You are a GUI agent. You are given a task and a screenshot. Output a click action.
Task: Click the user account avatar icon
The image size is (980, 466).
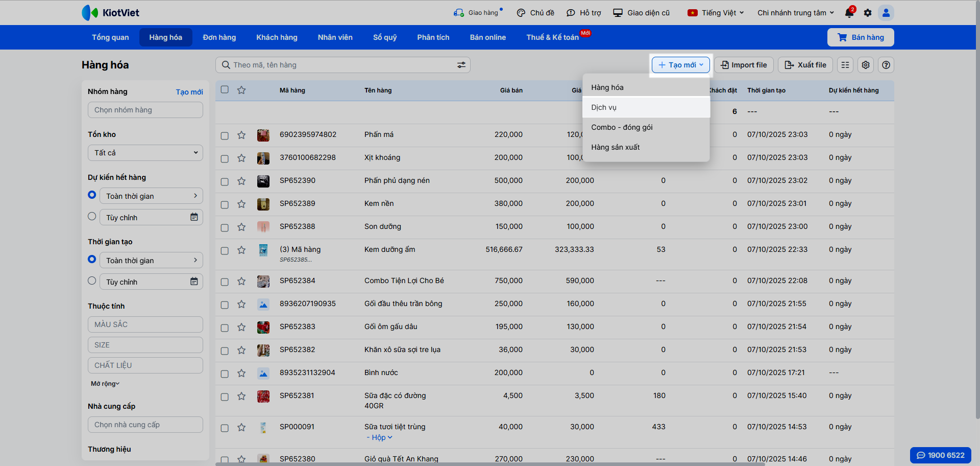886,13
